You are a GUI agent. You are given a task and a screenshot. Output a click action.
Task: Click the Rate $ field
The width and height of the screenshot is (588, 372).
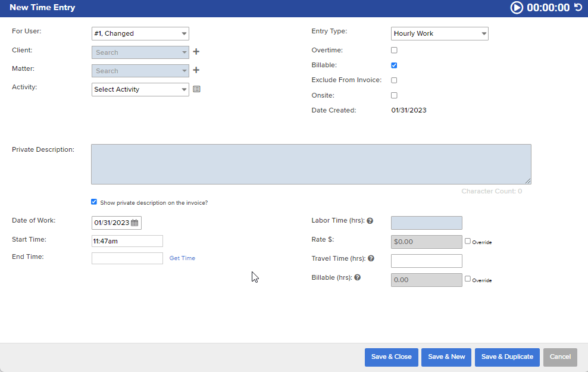pos(426,242)
